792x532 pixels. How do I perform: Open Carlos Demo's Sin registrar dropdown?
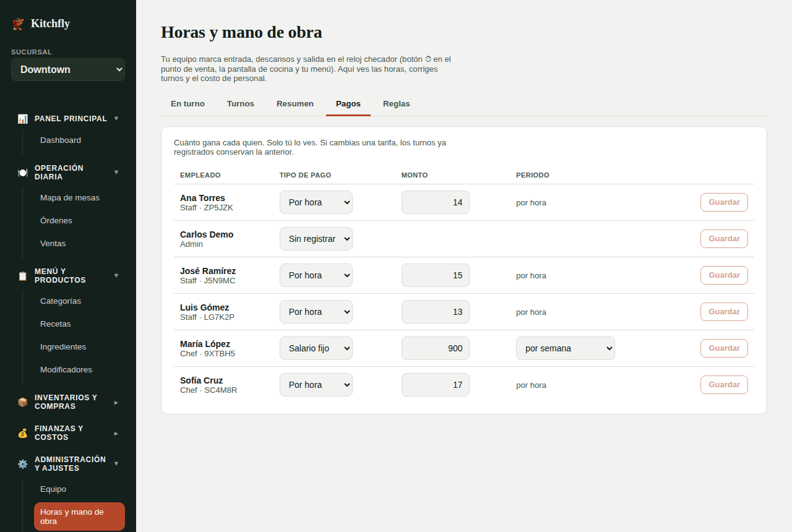(x=316, y=239)
